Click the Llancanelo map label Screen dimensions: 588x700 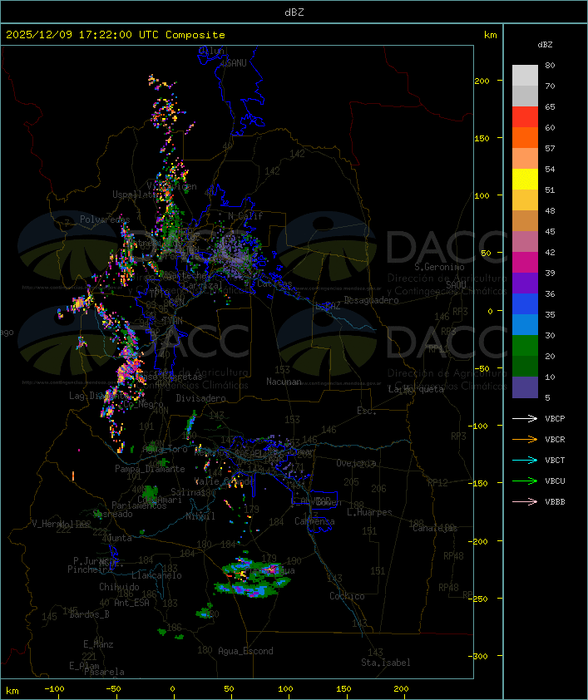[x=156, y=575]
